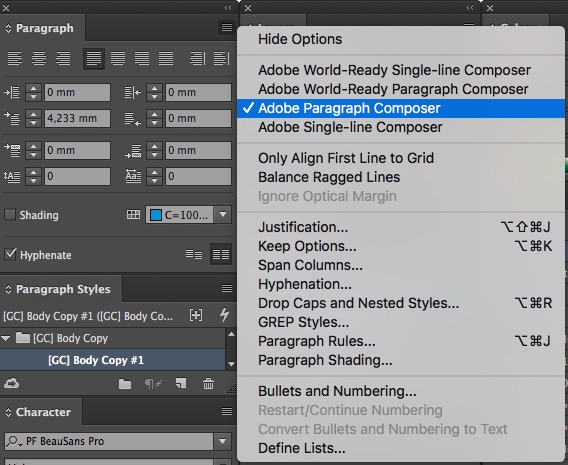The width and height of the screenshot is (568, 465).
Task: Uncheck the Hyphenate checkbox
Action: (10, 254)
